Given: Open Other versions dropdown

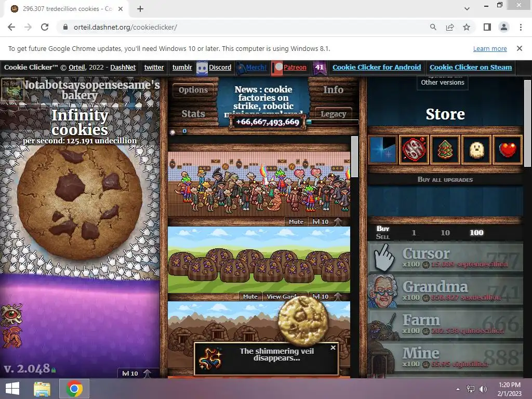Looking at the screenshot, I should [x=443, y=83].
